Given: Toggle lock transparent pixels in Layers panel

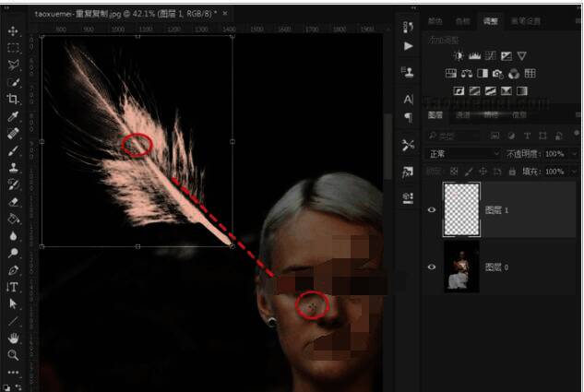Looking at the screenshot, I should [455, 172].
